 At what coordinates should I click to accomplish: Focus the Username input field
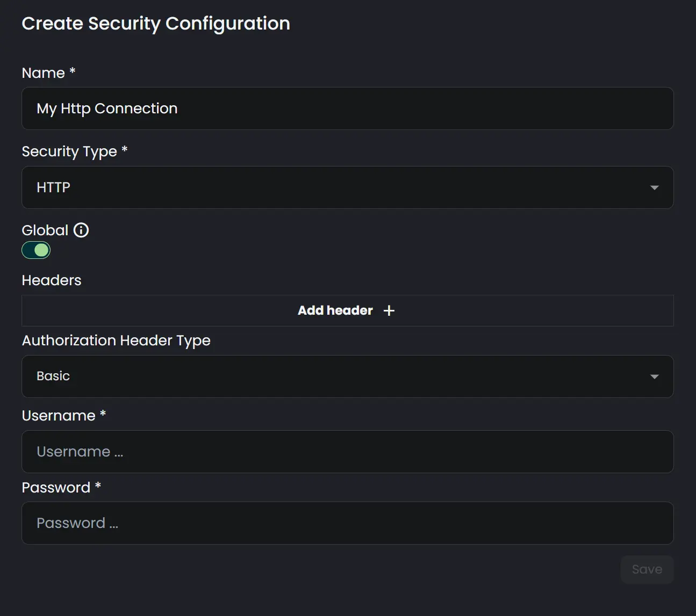click(x=347, y=452)
